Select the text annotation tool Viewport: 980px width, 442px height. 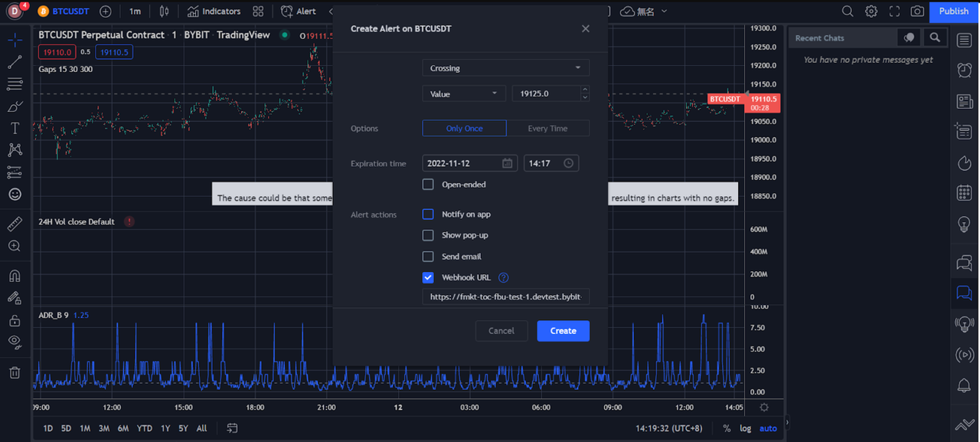tap(15, 128)
